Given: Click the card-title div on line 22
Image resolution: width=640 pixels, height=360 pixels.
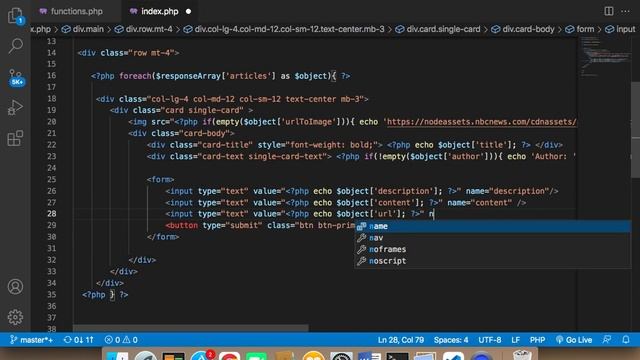Looking at the screenshot, I should click(355, 145).
